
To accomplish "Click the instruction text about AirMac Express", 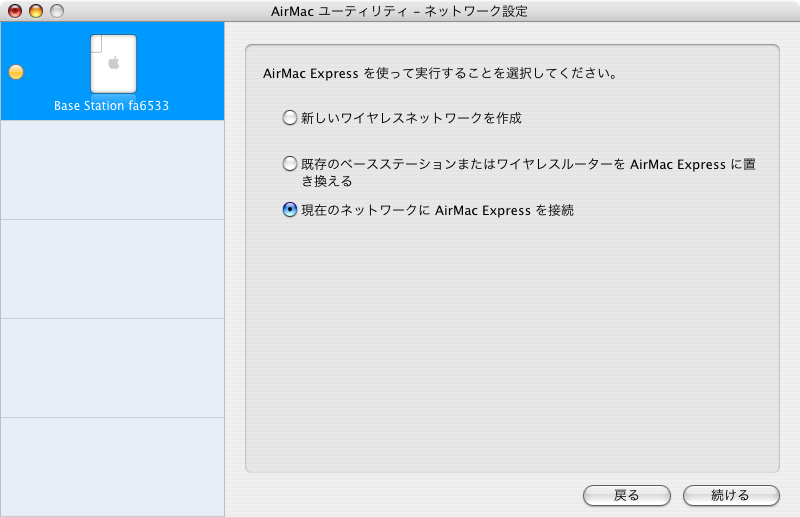I will pos(440,73).
